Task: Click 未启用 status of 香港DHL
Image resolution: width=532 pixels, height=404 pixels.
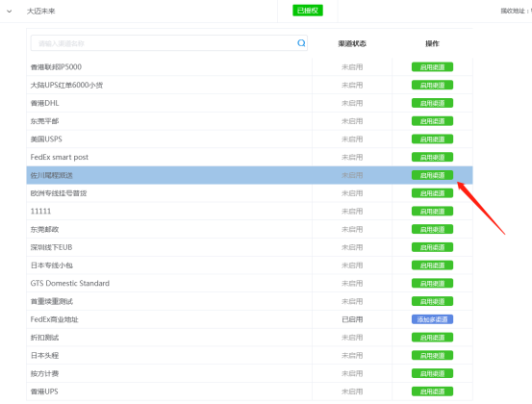Action: coord(352,103)
